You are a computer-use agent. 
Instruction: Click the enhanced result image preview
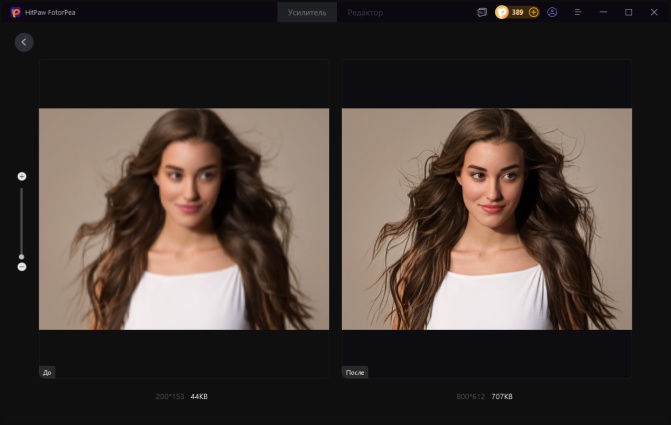coord(487,219)
